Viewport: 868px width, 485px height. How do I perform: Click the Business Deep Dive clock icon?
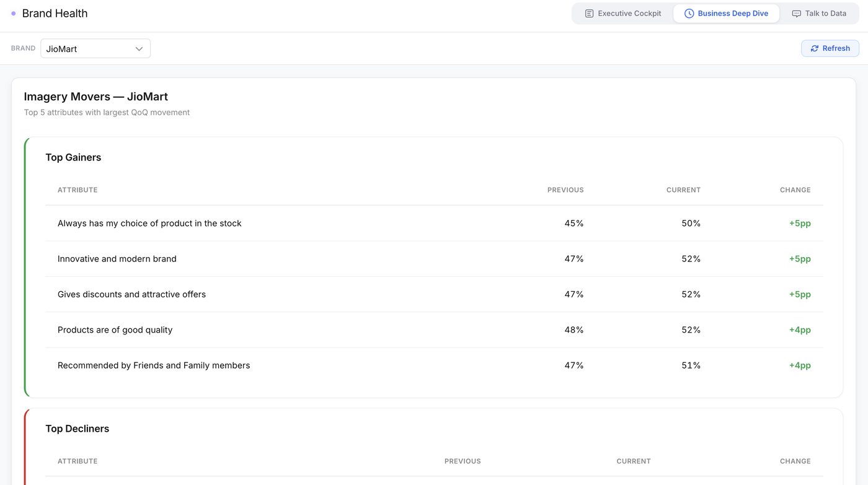(x=689, y=14)
